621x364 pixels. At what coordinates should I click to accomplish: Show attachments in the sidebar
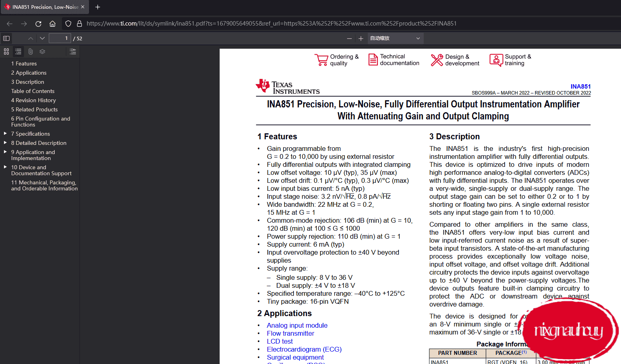pyautogui.click(x=30, y=51)
